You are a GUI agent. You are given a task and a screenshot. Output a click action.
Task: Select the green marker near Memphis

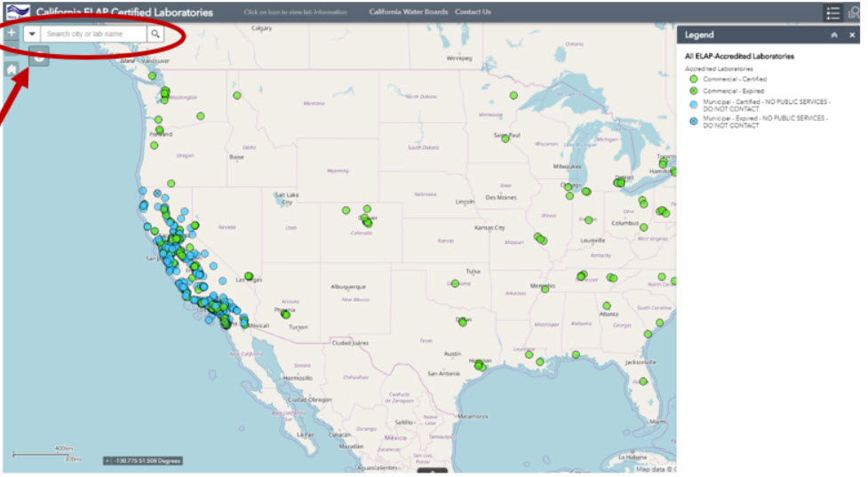coord(545,289)
